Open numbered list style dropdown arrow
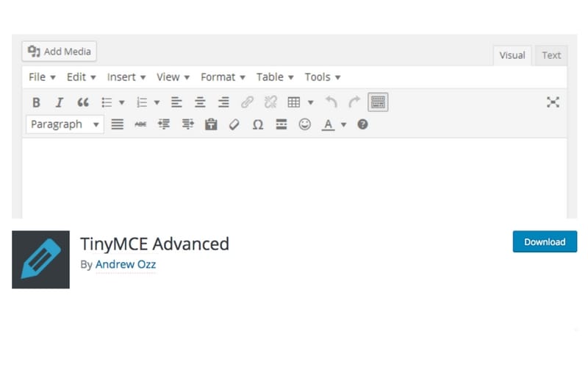Viewport: 588px width, 368px height. click(157, 102)
